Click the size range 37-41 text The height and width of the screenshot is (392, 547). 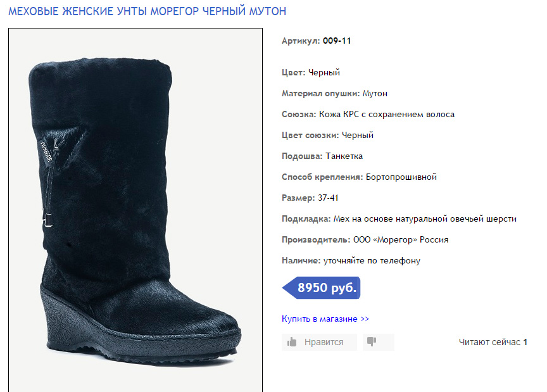click(328, 198)
